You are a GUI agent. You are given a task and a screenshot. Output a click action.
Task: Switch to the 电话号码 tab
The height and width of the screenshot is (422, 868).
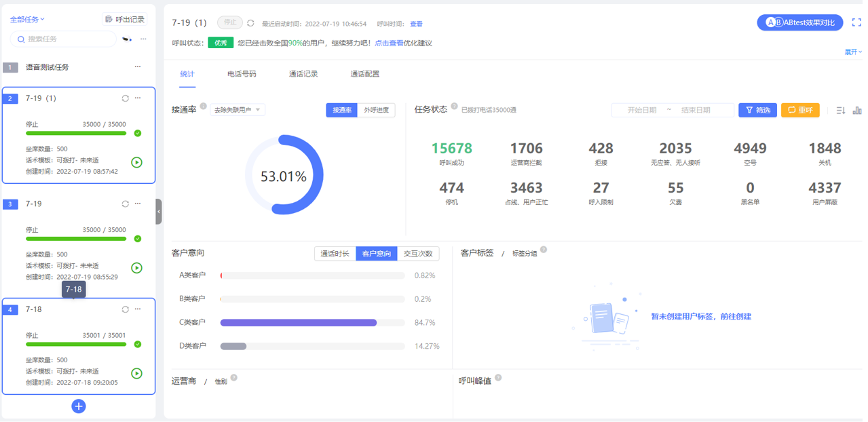(x=242, y=74)
